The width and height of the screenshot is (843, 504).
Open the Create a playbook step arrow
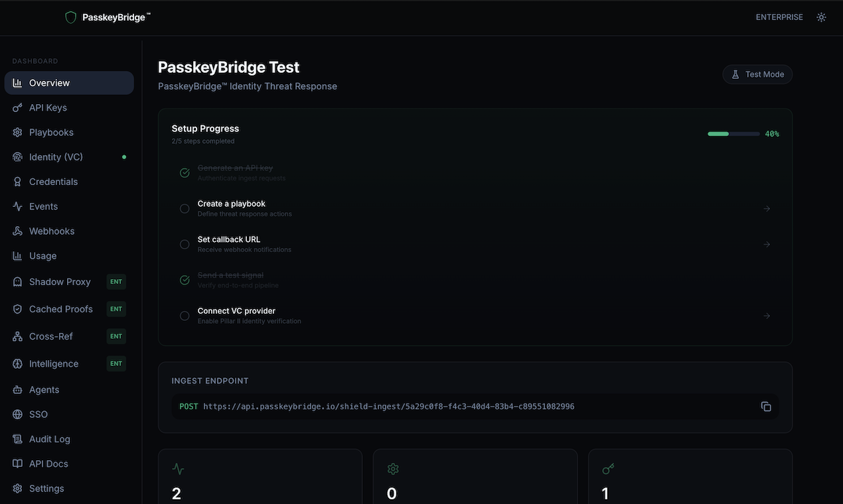coord(767,208)
